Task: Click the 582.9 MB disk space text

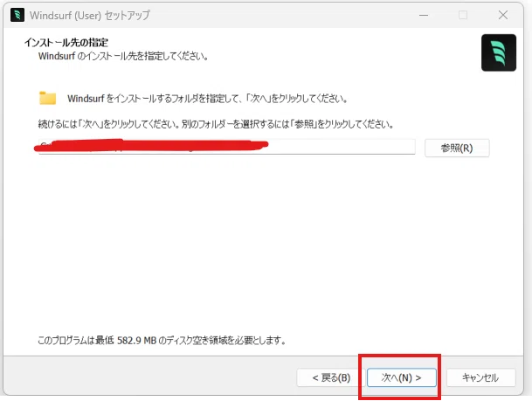Action: click(162, 340)
